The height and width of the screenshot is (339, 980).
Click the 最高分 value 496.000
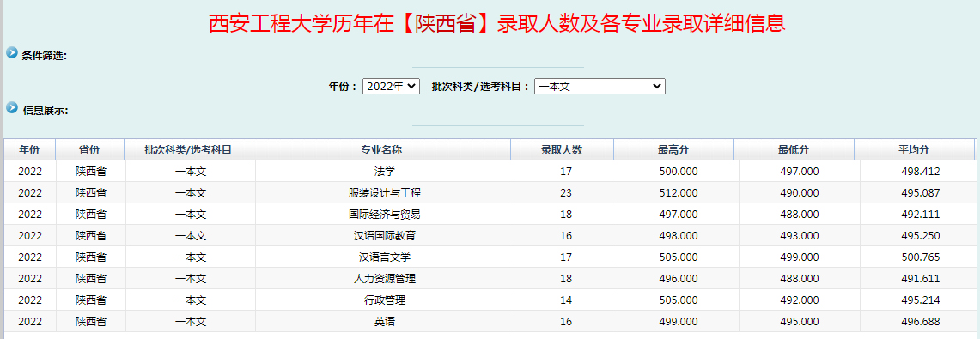coord(679,278)
